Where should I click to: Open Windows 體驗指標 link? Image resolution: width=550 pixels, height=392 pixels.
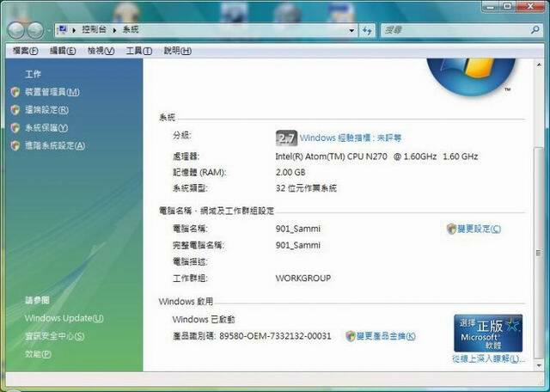click(351, 138)
